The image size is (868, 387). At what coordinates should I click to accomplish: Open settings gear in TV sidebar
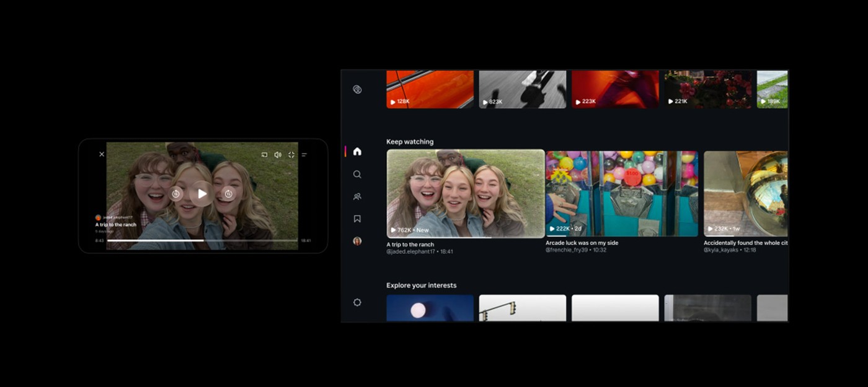tap(357, 302)
